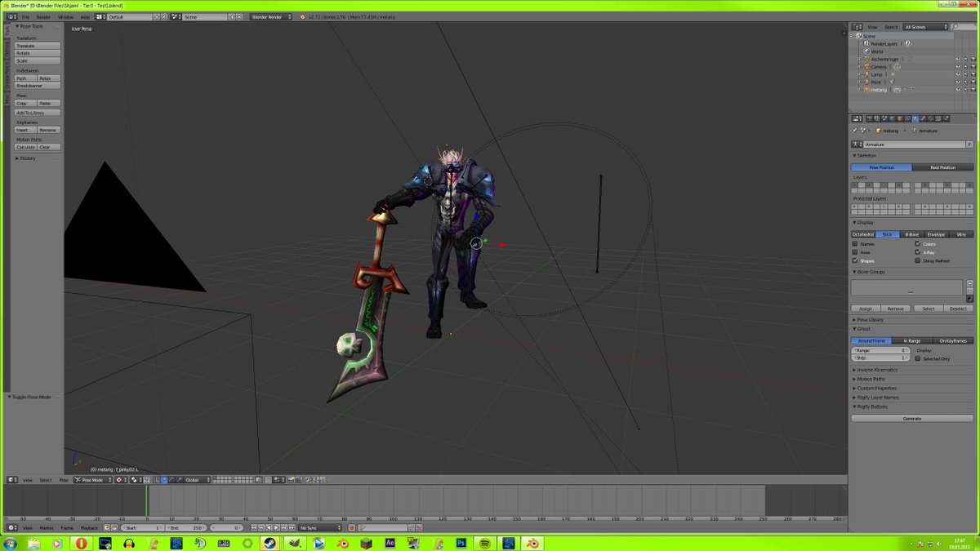Expand the metarig tree item in outliner

[x=859, y=89]
